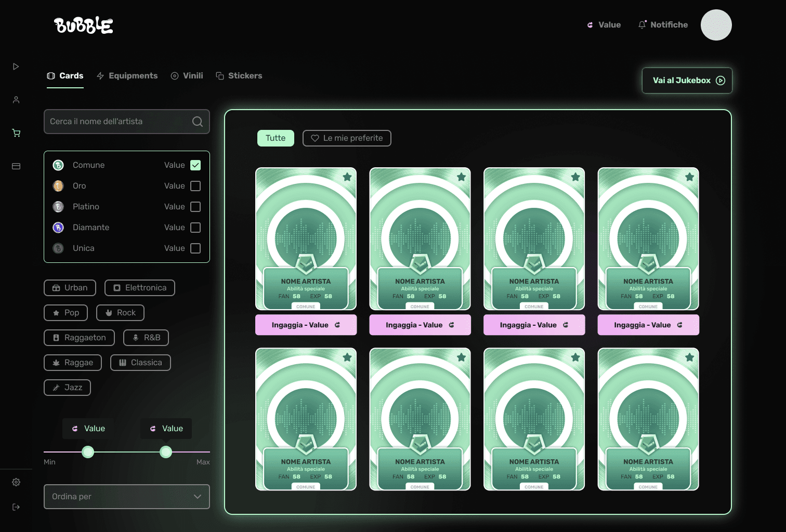Image resolution: width=786 pixels, height=532 pixels.
Task: Click Vai al Jukebox button
Action: point(687,81)
